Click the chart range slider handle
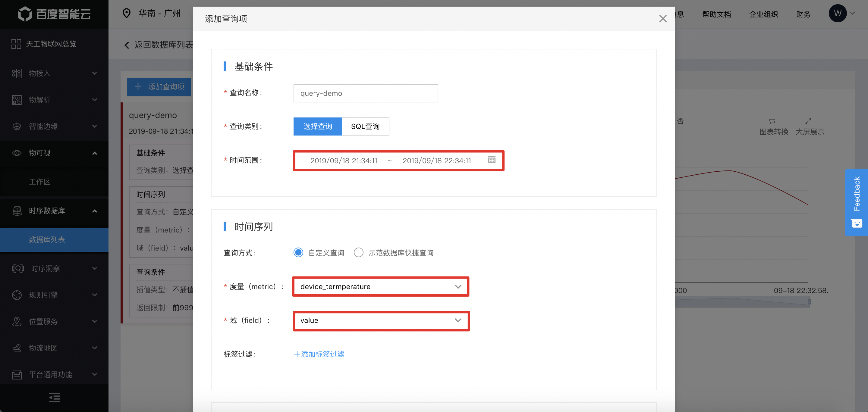The image size is (868, 412). (x=809, y=301)
